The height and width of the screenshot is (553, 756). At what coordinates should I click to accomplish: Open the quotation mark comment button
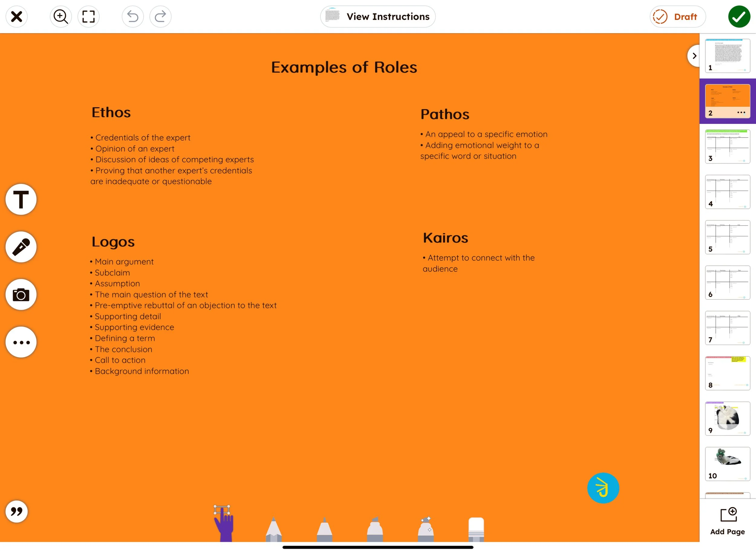pyautogui.click(x=16, y=511)
